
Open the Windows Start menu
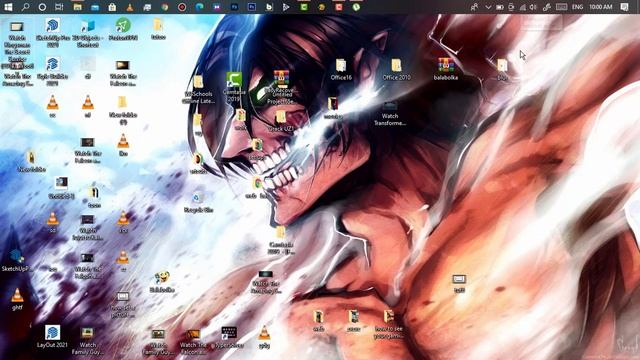pos(8,7)
